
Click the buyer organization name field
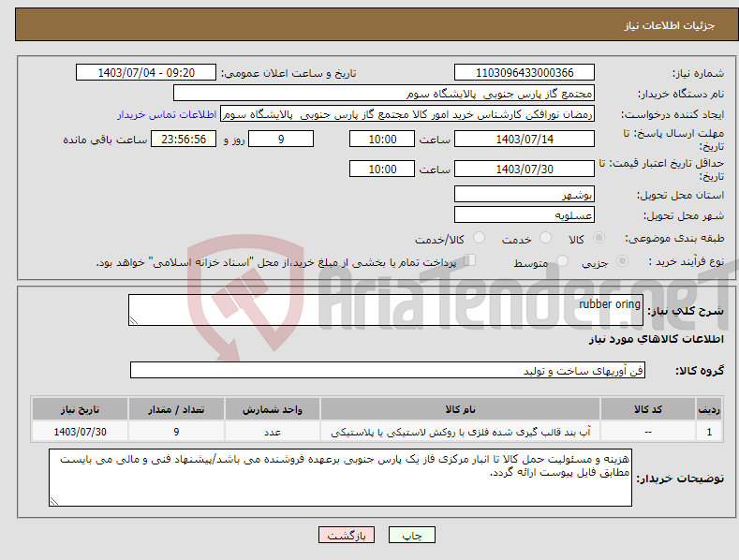[384, 94]
